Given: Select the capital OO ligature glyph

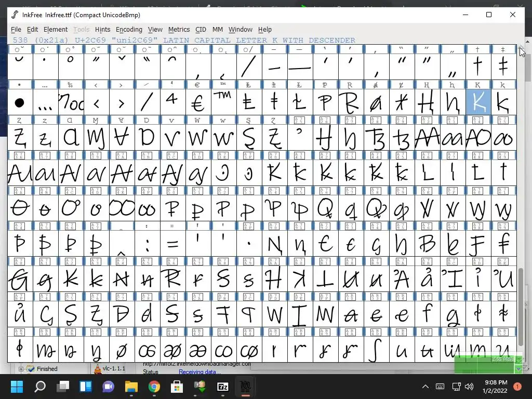Looking at the screenshot, I should 122,208.
